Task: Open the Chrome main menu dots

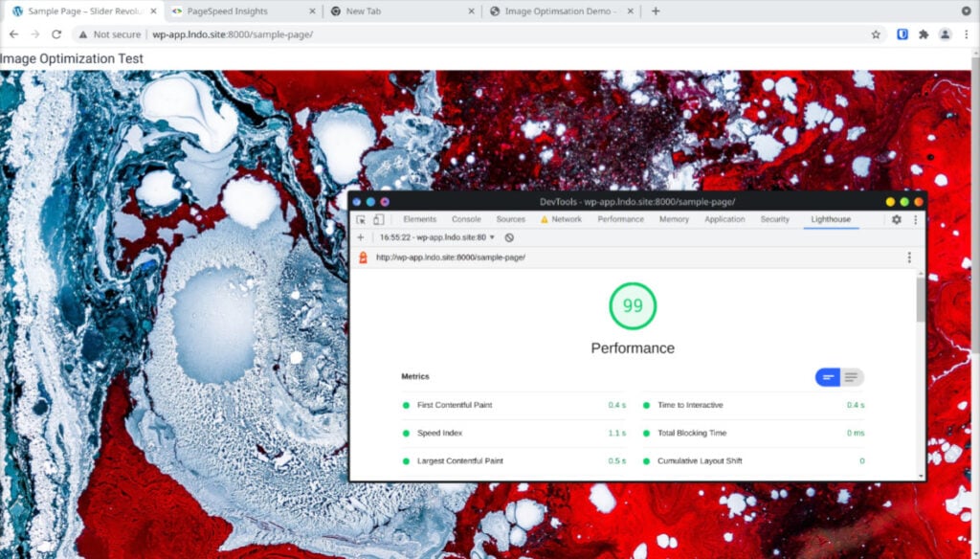Action: tap(967, 34)
